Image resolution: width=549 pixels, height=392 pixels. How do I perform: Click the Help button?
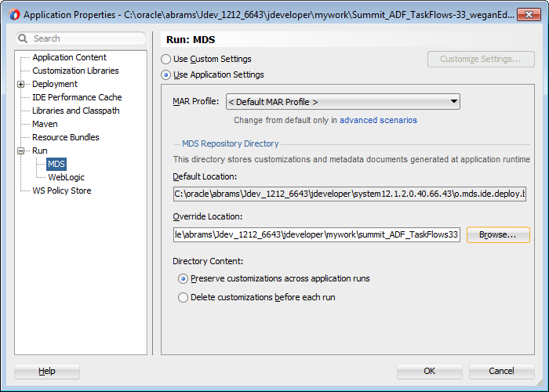click(x=47, y=371)
